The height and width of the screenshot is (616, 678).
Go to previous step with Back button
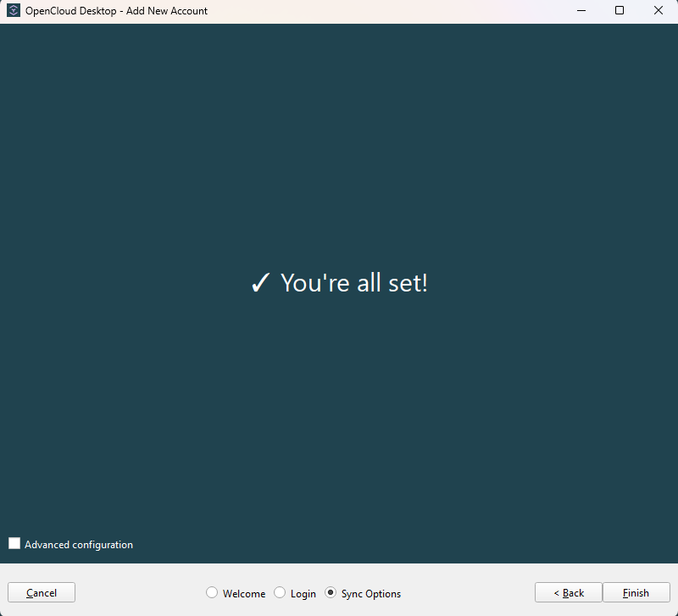[569, 593]
